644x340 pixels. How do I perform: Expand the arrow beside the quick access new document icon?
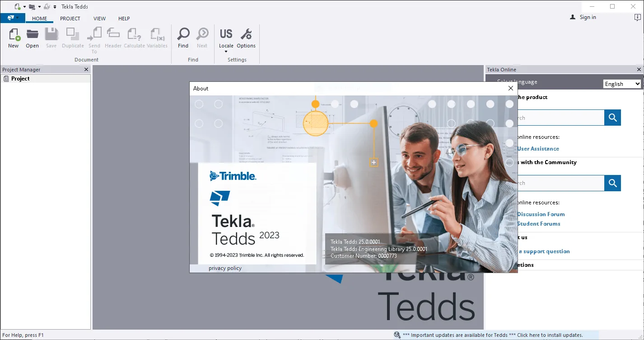(x=24, y=7)
